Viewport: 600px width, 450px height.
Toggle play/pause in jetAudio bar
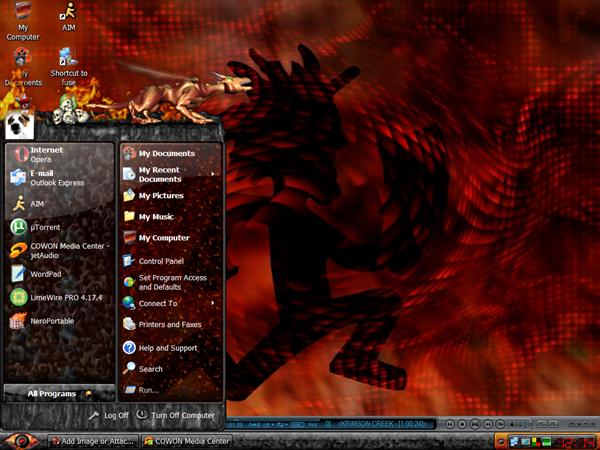475,424
